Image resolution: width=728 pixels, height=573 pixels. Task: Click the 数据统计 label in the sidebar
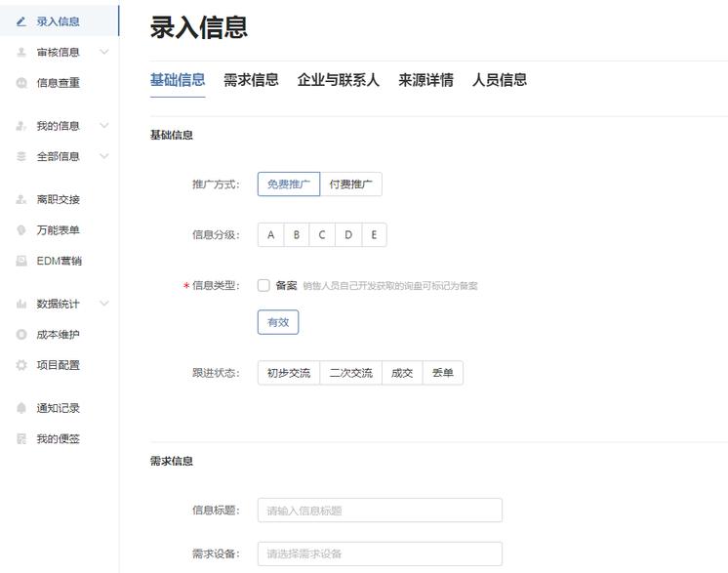click(58, 305)
